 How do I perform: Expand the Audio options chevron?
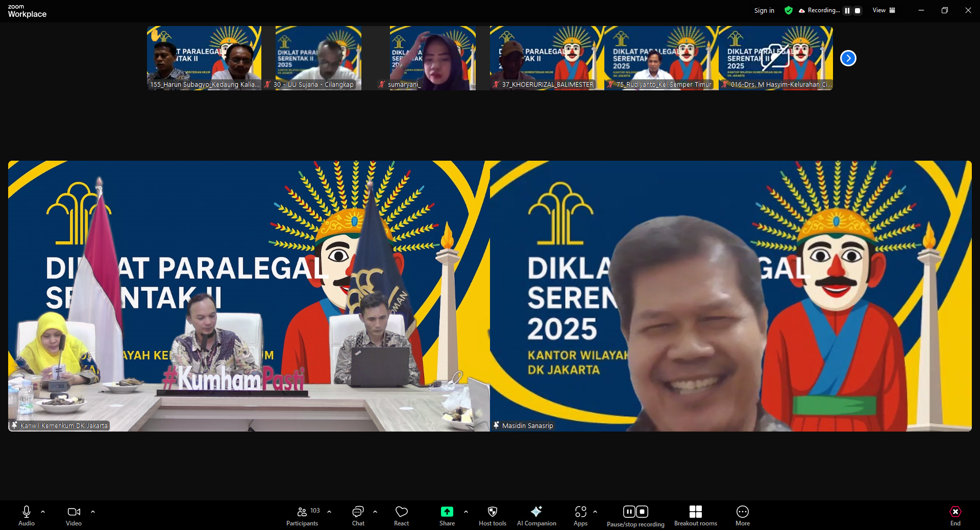(x=43, y=512)
